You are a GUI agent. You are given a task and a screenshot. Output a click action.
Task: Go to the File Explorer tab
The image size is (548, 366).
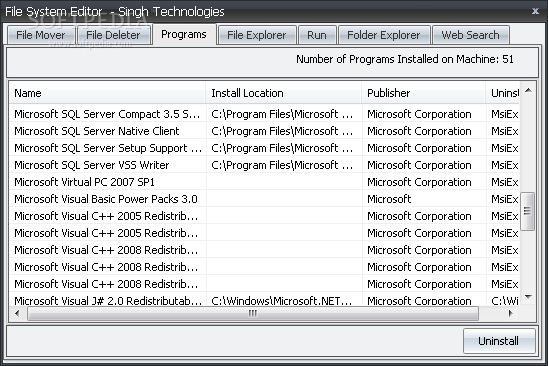pyautogui.click(x=257, y=35)
